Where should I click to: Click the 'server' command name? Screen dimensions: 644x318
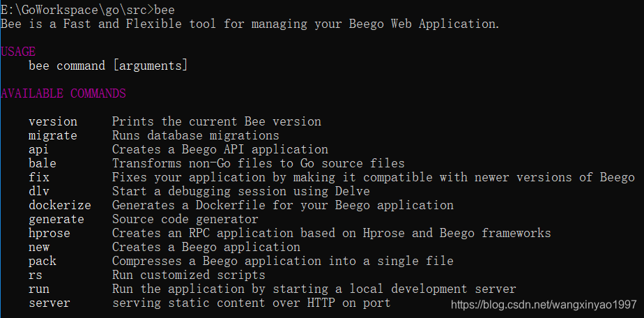[x=49, y=303]
